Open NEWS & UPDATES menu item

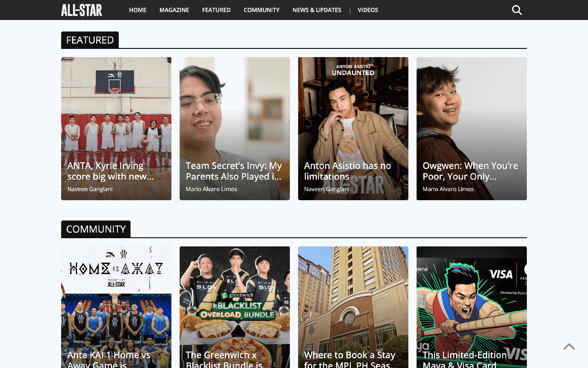tap(317, 10)
